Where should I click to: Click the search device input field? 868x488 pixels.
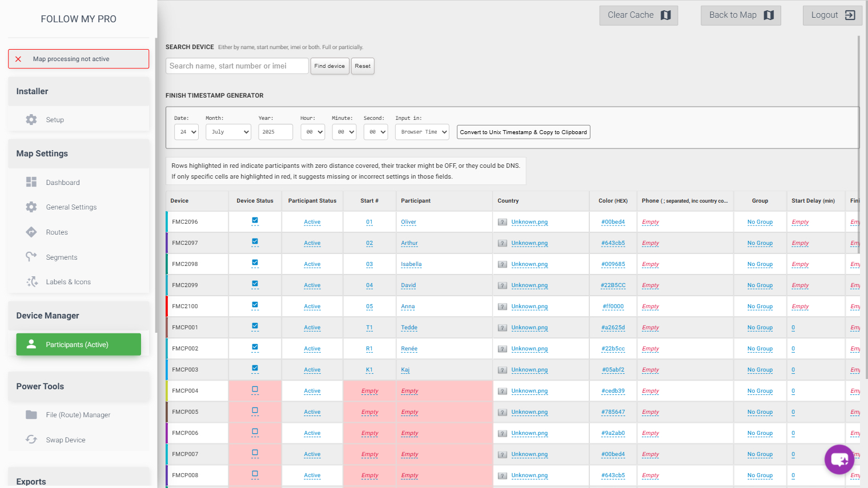(237, 66)
